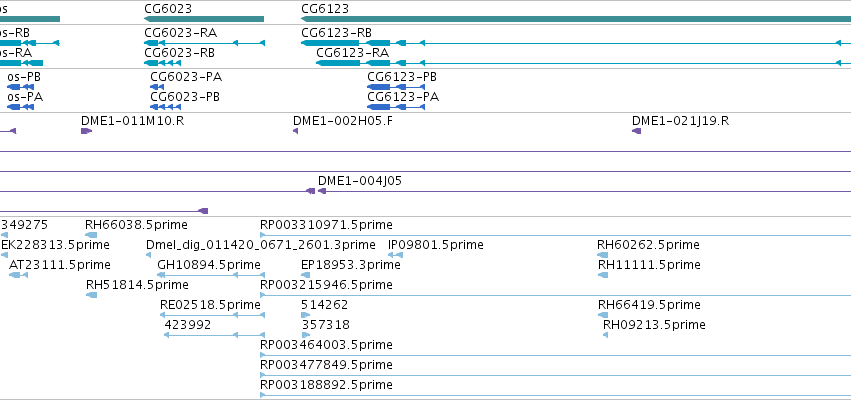Select the RH66419.5prime EST glyph
This screenshot has width=851, height=400.
pos(603,315)
